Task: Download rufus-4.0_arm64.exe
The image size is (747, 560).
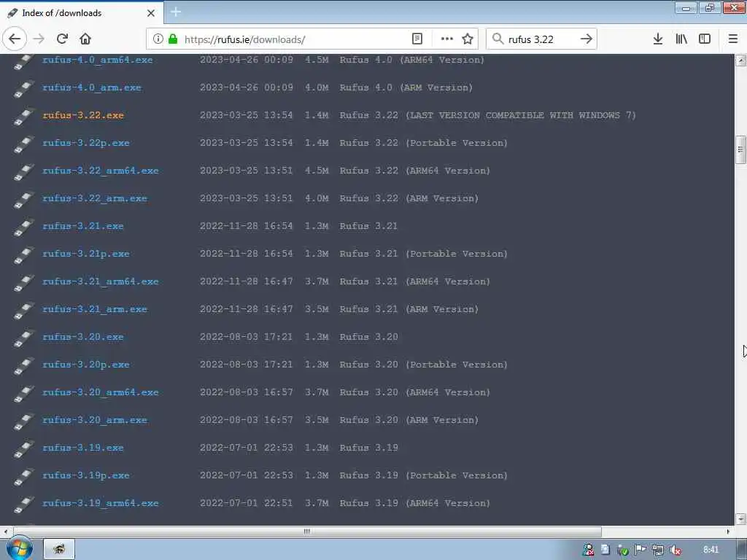Action: [x=98, y=60]
